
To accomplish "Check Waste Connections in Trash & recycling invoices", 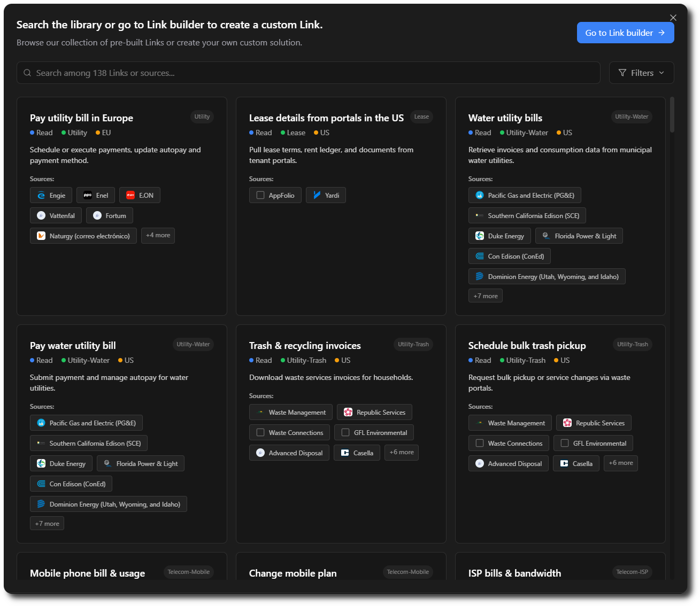I will pos(260,433).
